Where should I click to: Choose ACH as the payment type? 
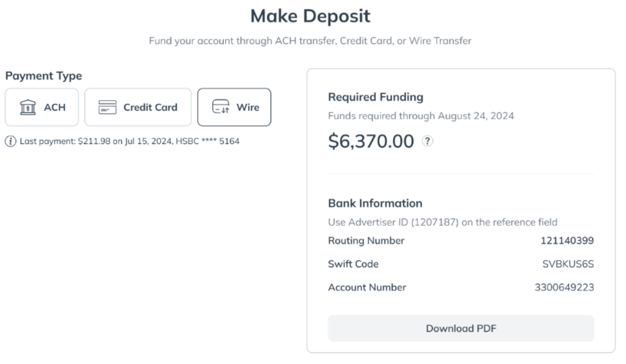[42, 107]
